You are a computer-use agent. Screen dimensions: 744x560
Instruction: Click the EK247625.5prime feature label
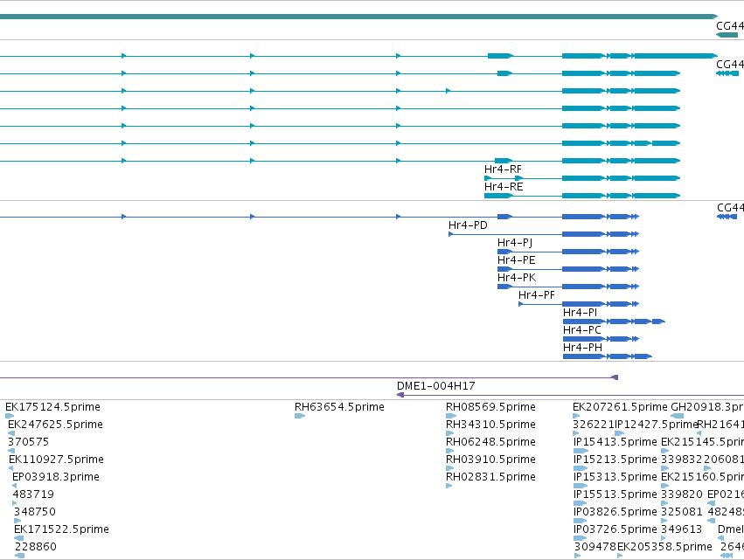coord(55,425)
